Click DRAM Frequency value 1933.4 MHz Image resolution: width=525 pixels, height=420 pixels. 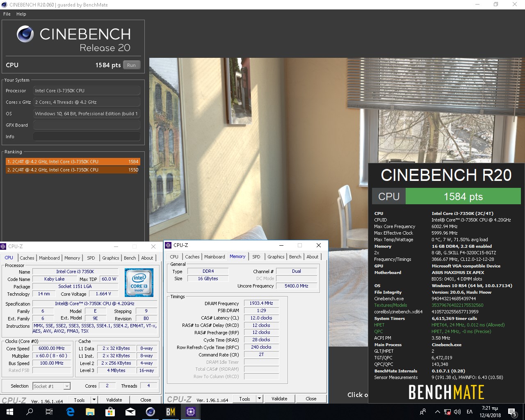click(x=261, y=303)
